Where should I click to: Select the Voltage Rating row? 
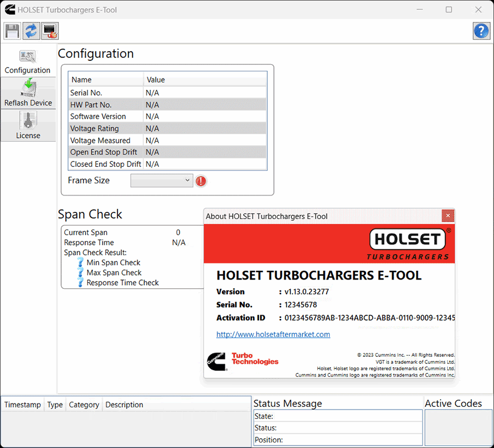167,128
